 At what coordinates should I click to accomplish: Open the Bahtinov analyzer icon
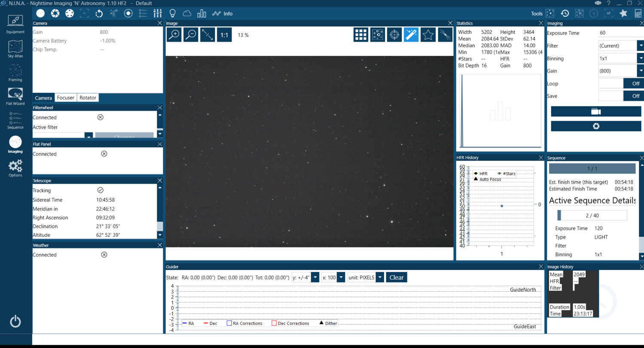444,35
